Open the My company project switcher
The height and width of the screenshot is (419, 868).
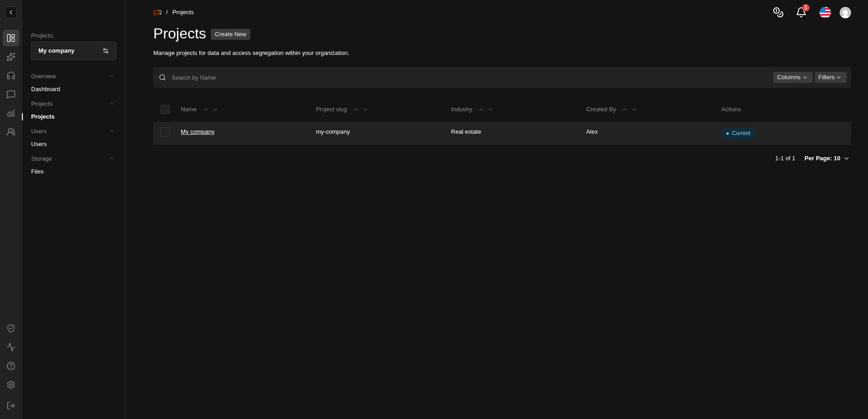point(74,51)
